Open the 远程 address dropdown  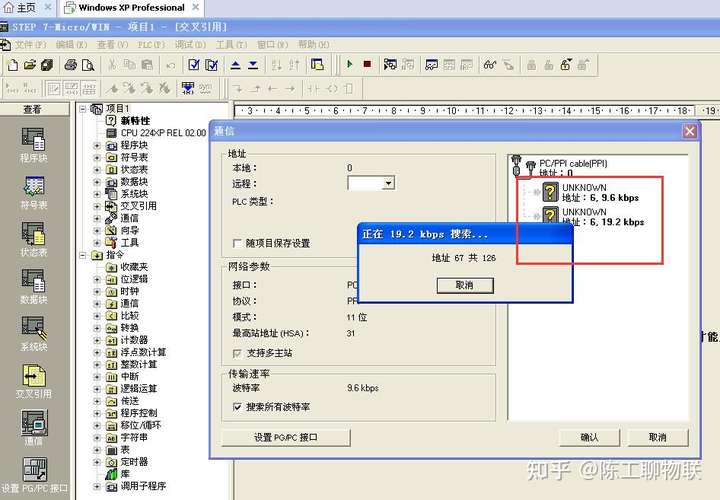[388, 184]
